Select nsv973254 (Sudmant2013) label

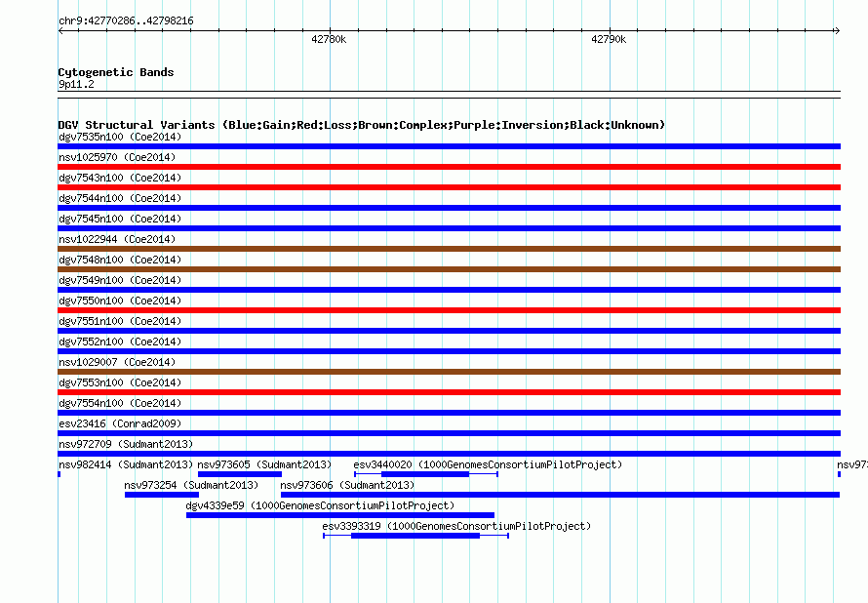click(191, 485)
